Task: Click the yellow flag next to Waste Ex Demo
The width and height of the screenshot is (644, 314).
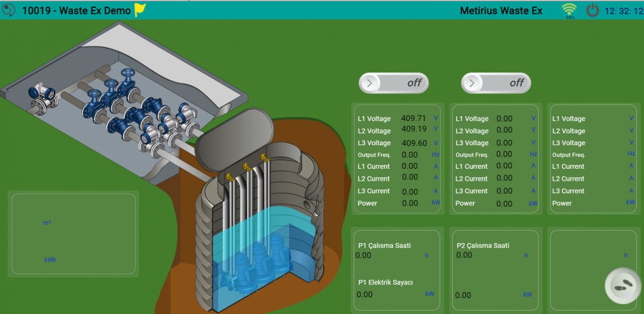Action: pyautogui.click(x=140, y=10)
